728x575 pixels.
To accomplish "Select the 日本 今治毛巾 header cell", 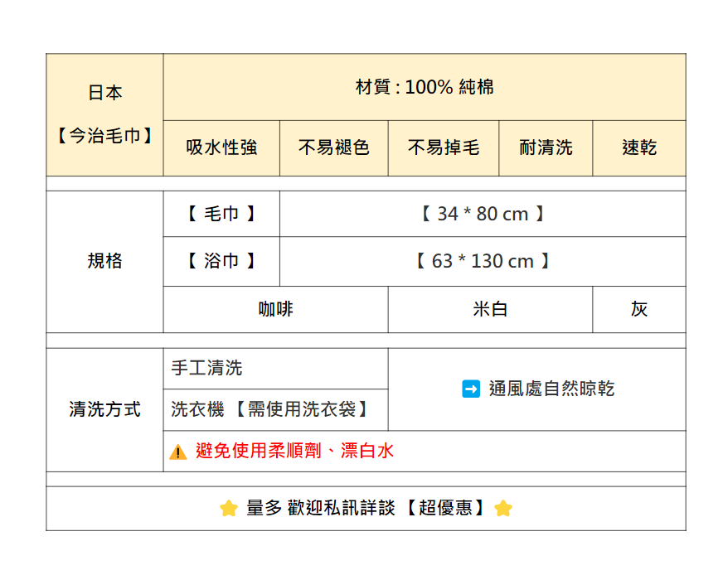I will pyautogui.click(x=104, y=114).
